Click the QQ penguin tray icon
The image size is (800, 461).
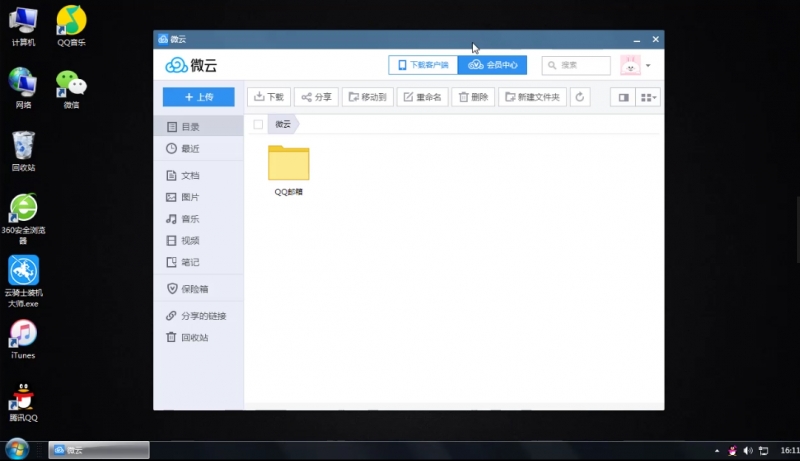tap(733, 450)
